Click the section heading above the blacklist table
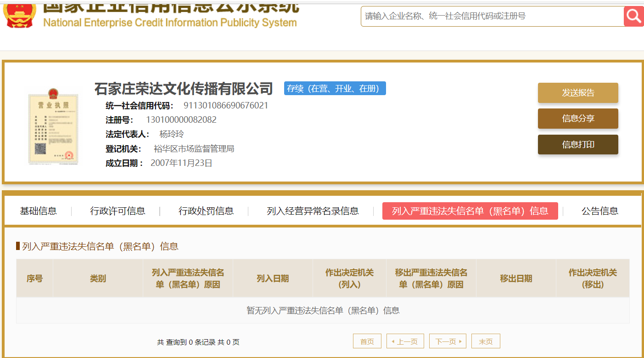Screen dimensions: 644x358 [100, 246]
